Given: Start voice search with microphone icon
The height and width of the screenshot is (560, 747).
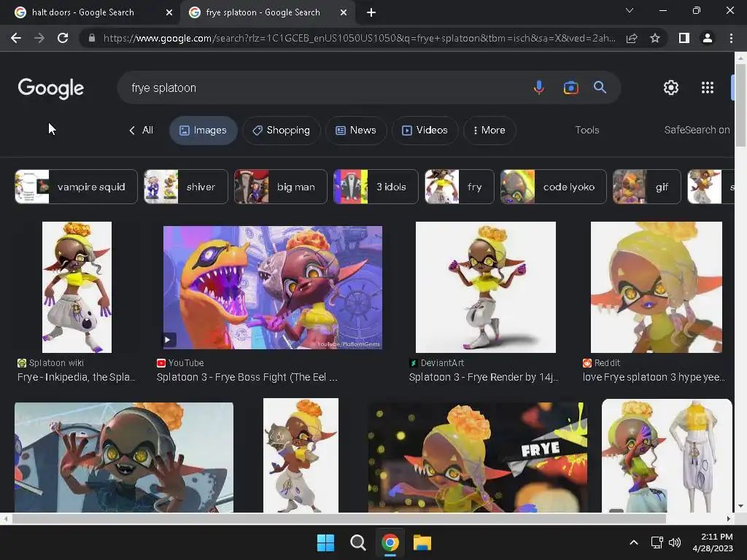Looking at the screenshot, I should (x=539, y=87).
